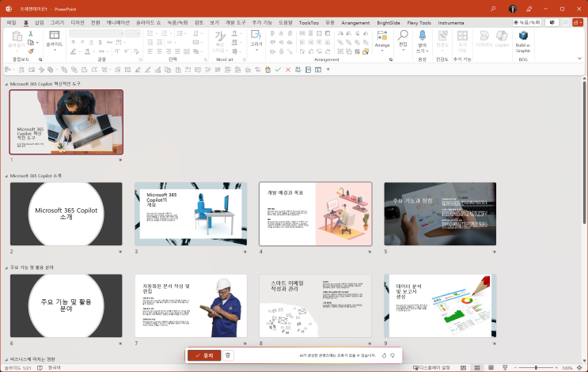Give thumbs down to AI content

pyautogui.click(x=393, y=355)
